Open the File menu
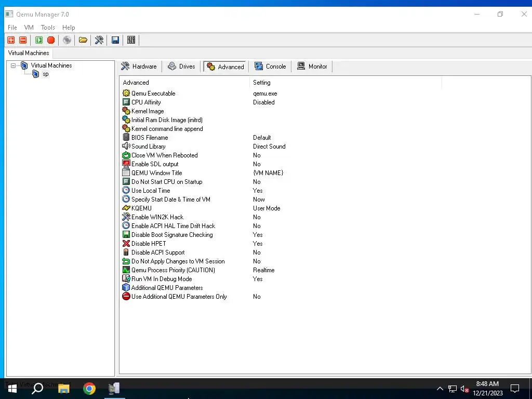Viewport: 532px width, 399px height. [12, 28]
